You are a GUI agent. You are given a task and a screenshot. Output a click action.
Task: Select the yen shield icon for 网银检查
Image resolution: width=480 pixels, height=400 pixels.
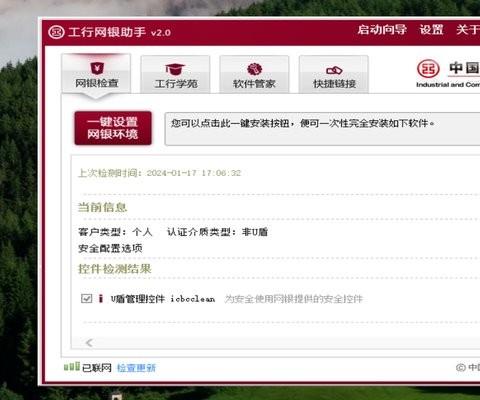(97, 68)
